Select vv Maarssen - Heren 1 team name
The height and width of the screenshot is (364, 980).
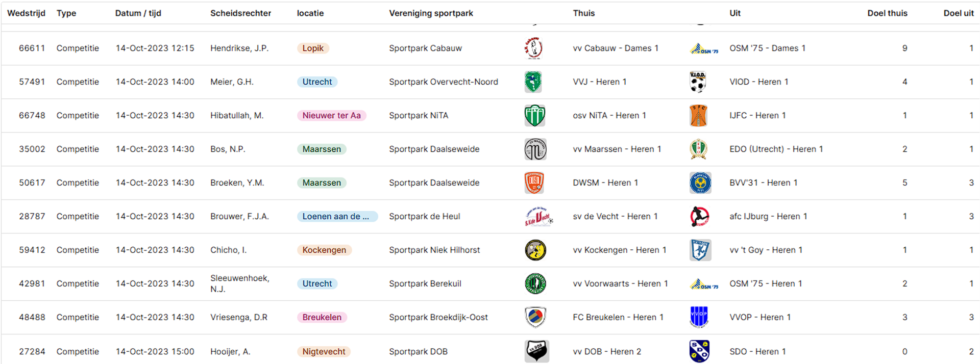point(617,149)
